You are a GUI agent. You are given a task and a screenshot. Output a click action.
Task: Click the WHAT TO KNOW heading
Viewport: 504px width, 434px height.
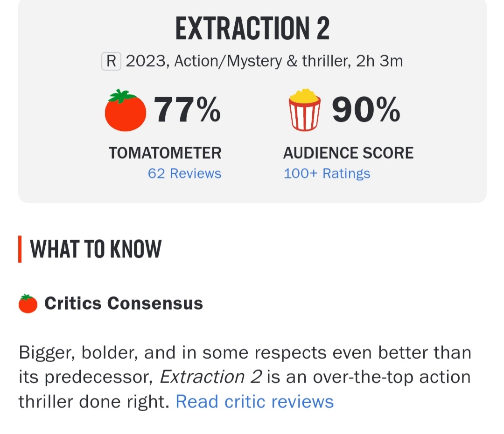pos(96,249)
